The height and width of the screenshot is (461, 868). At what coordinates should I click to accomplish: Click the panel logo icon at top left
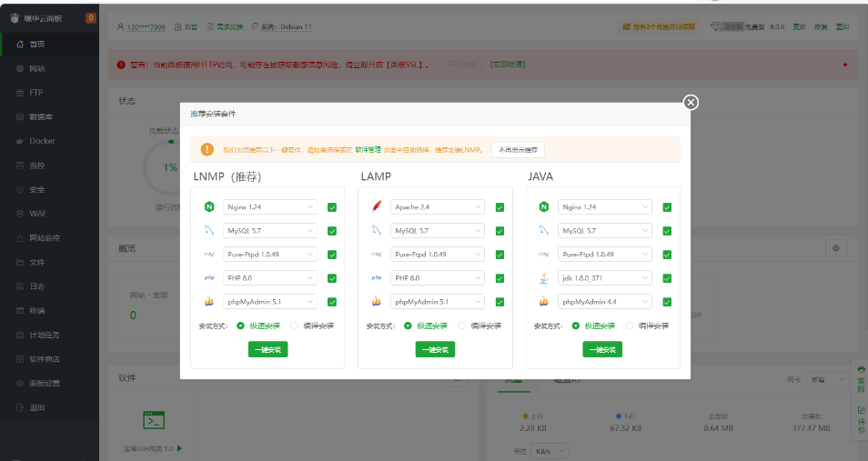pos(15,18)
